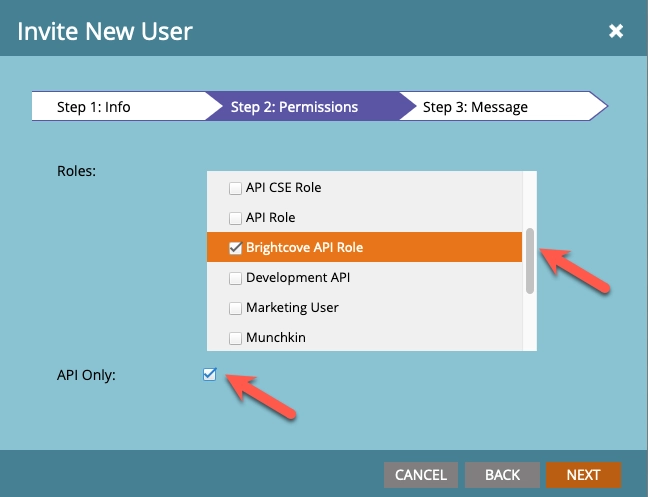This screenshot has height=497, width=648.
Task: Check the API CSE Role checkbox
Action: coord(235,188)
